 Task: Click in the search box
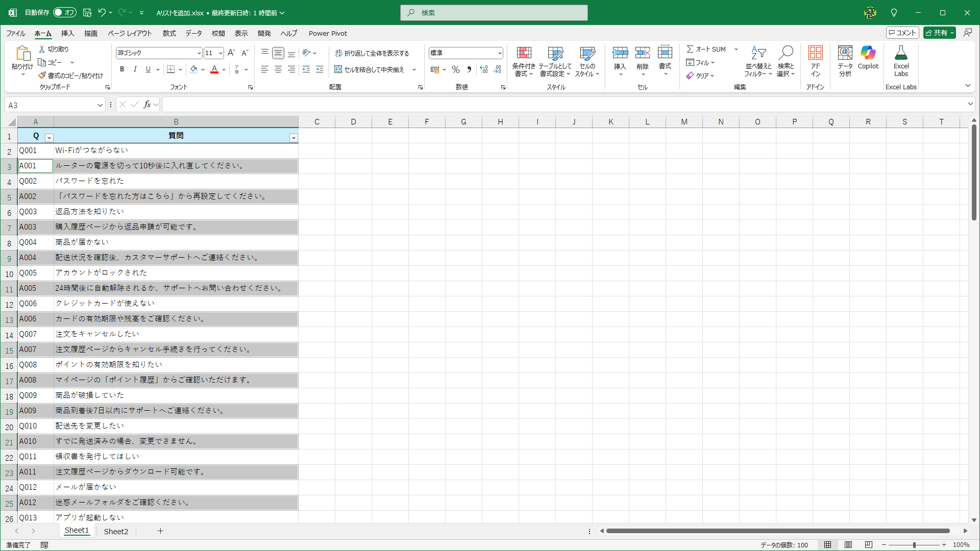pos(494,13)
